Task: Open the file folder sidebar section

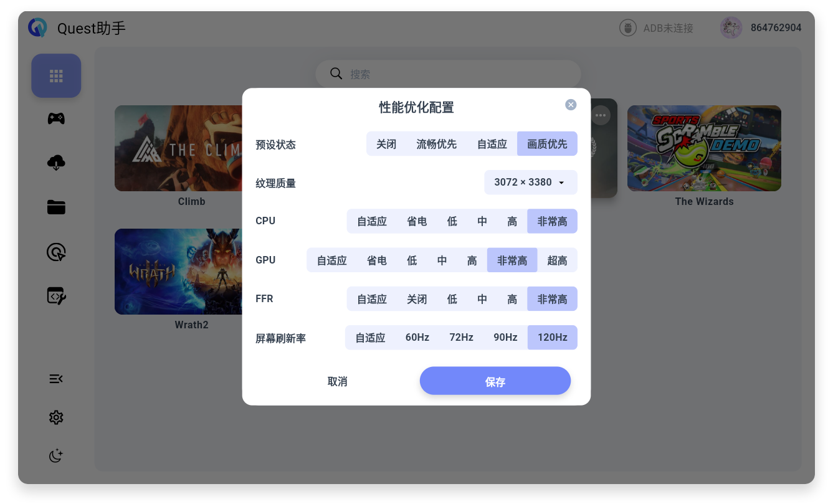Action: coord(56,207)
